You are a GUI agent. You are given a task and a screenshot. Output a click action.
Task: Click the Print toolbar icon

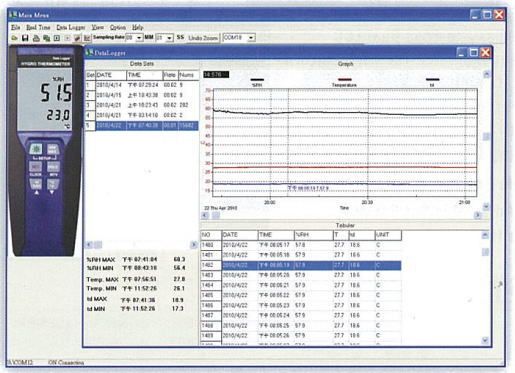(x=36, y=38)
